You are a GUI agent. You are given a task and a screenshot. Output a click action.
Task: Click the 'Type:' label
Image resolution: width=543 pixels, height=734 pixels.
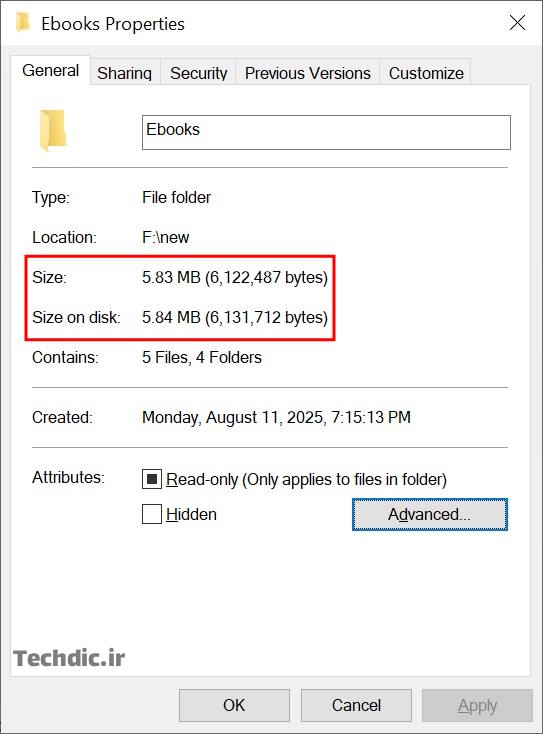(x=51, y=198)
